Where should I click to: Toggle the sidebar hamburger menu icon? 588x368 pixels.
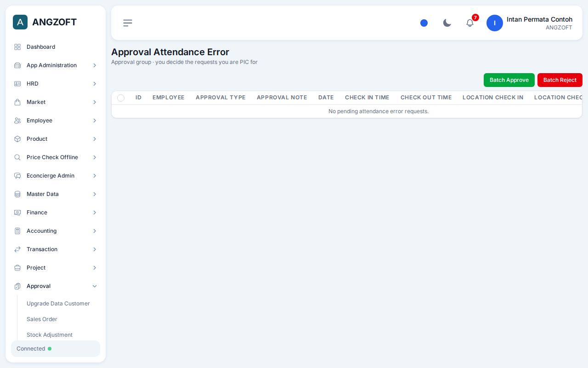tap(128, 23)
